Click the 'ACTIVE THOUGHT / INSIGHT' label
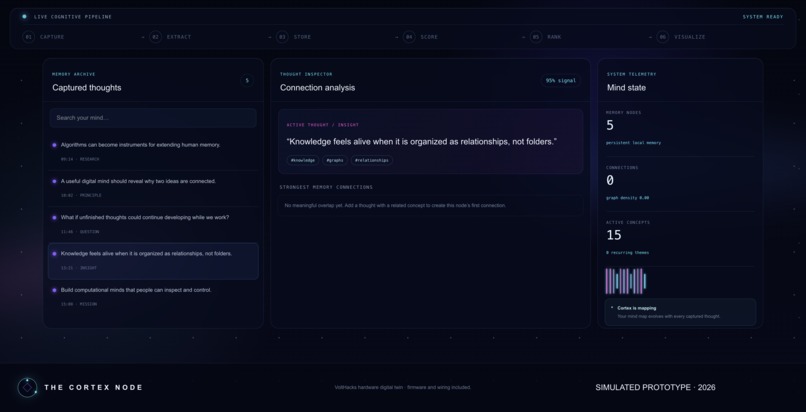806x412 pixels. point(323,125)
